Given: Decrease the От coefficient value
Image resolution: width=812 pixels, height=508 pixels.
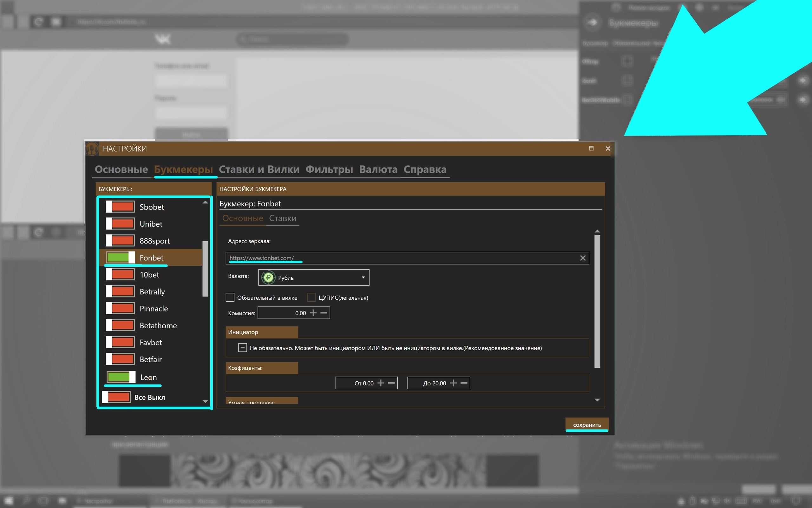Looking at the screenshot, I should tap(392, 383).
